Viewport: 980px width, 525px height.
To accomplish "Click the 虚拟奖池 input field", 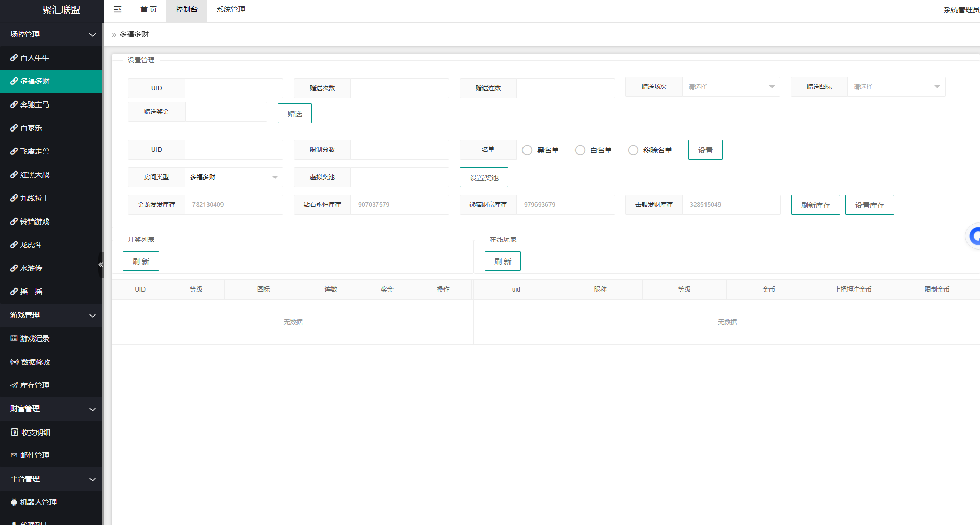I will click(x=399, y=177).
